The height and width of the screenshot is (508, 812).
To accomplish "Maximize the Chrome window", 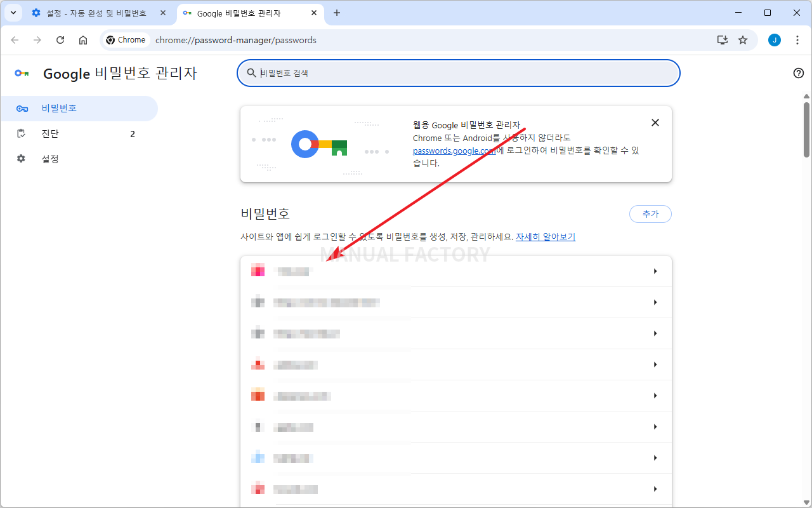I will 768,13.
